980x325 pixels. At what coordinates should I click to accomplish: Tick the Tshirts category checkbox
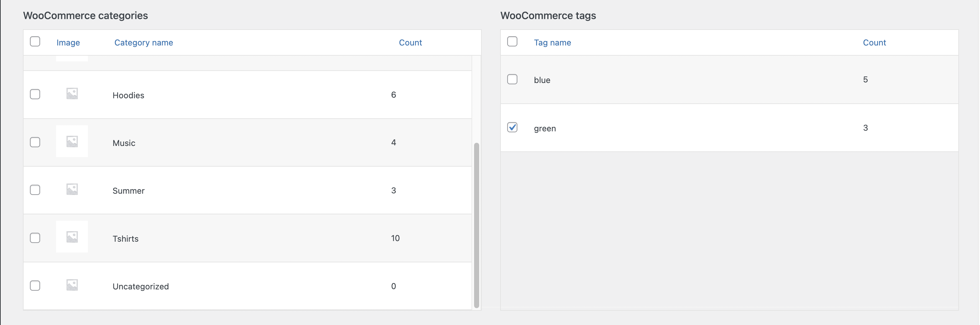35,238
